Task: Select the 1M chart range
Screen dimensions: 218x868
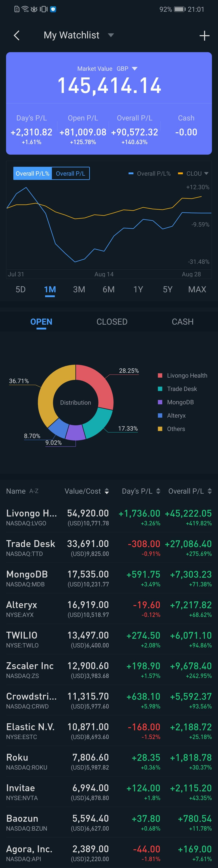Action: (50, 289)
